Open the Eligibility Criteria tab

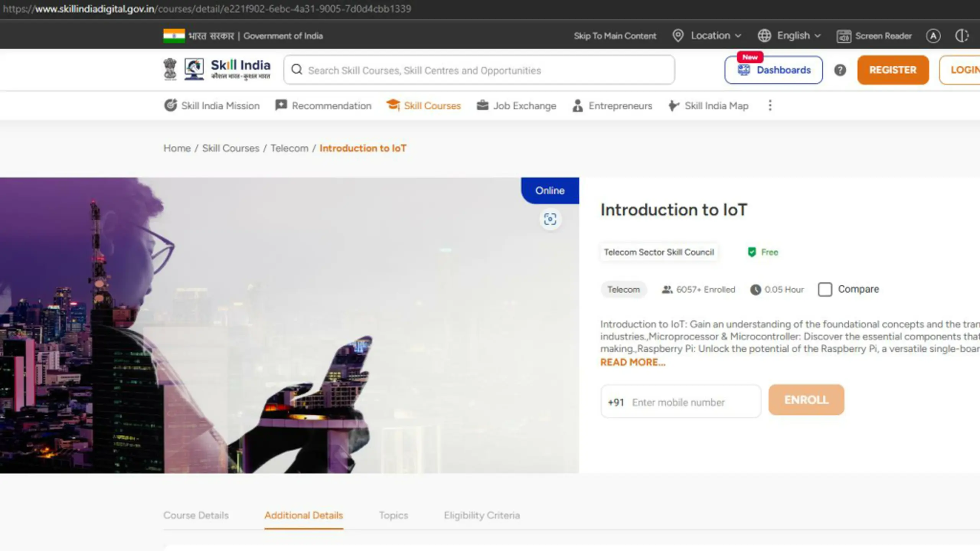[482, 515]
